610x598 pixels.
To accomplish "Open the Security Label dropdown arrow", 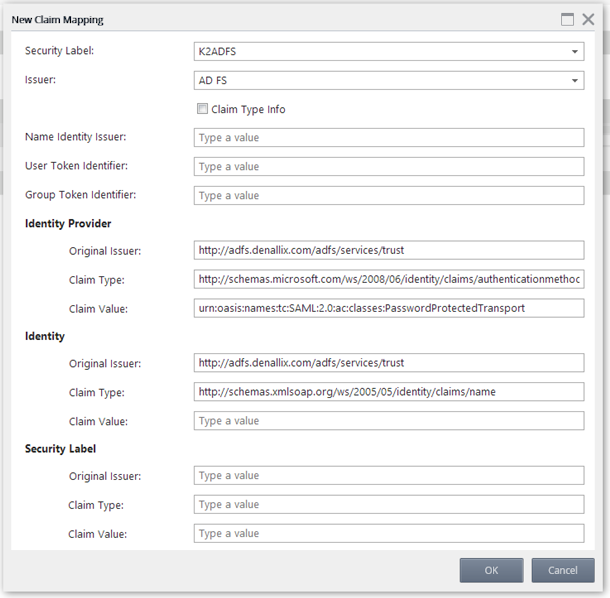I will click(x=575, y=51).
